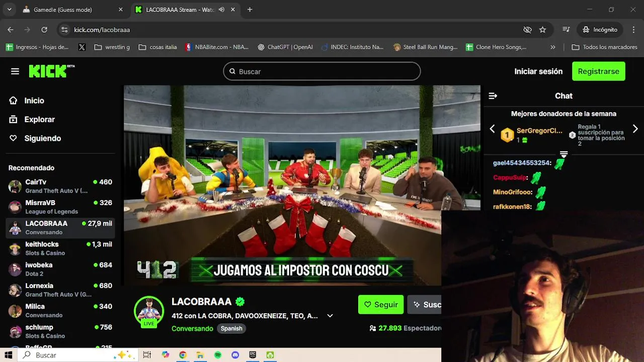Open the NBABite.com bookmark
The width and height of the screenshot is (644, 362).
coord(216,47)
